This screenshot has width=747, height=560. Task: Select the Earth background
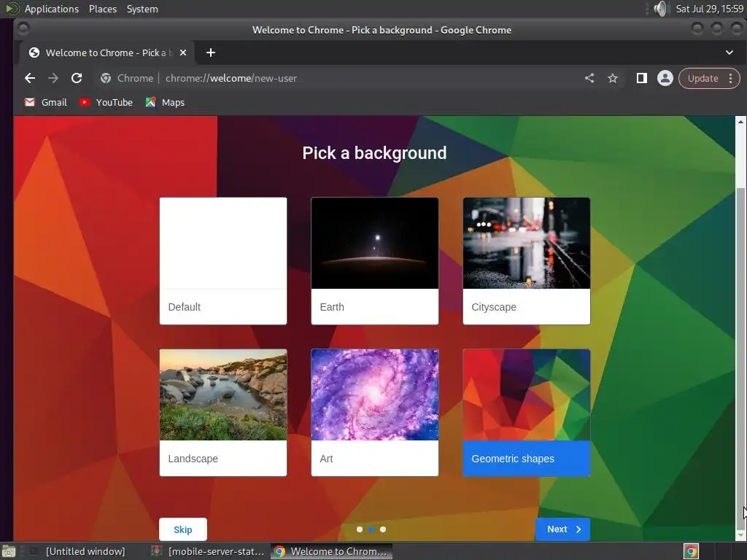click(x=374, y=261)
